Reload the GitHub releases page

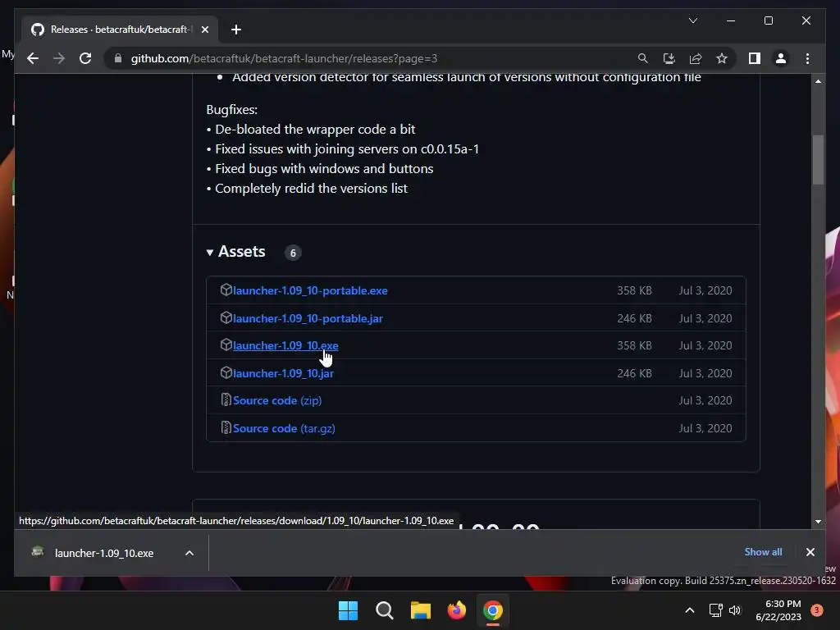point(85,58)
